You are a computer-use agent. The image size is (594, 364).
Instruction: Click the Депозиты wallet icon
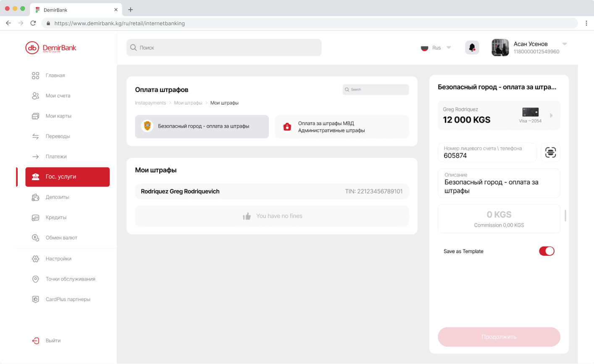tap(36, 197)
